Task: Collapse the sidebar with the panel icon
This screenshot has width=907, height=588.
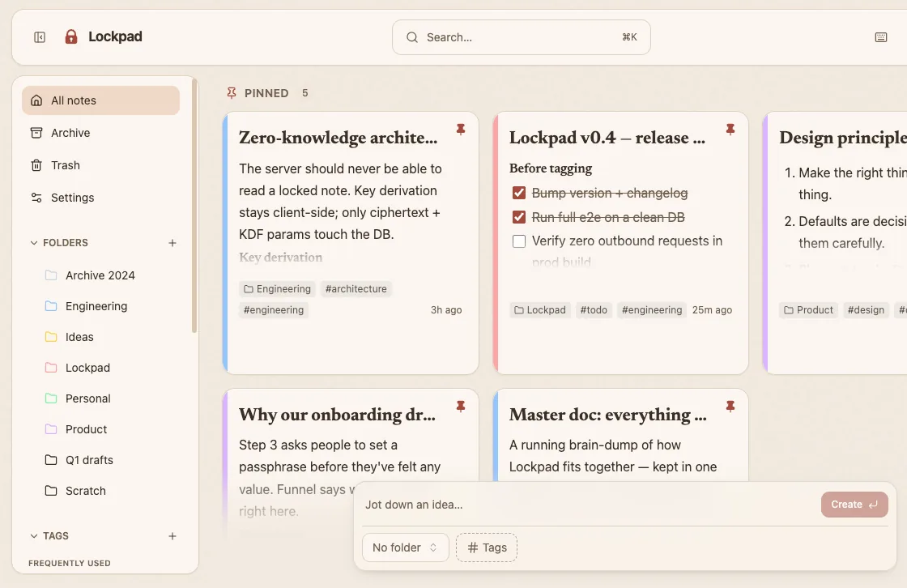Action: [x=40, y=37]
